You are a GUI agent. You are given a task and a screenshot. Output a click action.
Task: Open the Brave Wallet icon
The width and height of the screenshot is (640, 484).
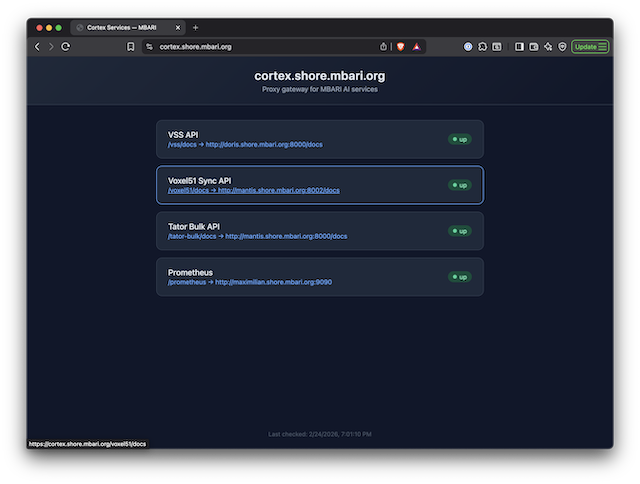[533, 47]
